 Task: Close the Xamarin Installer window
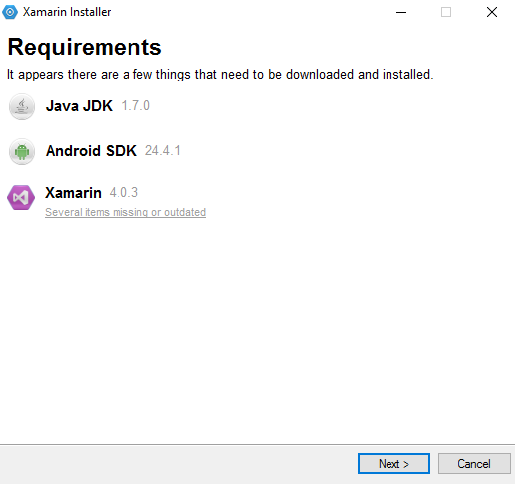coord(492,12)
